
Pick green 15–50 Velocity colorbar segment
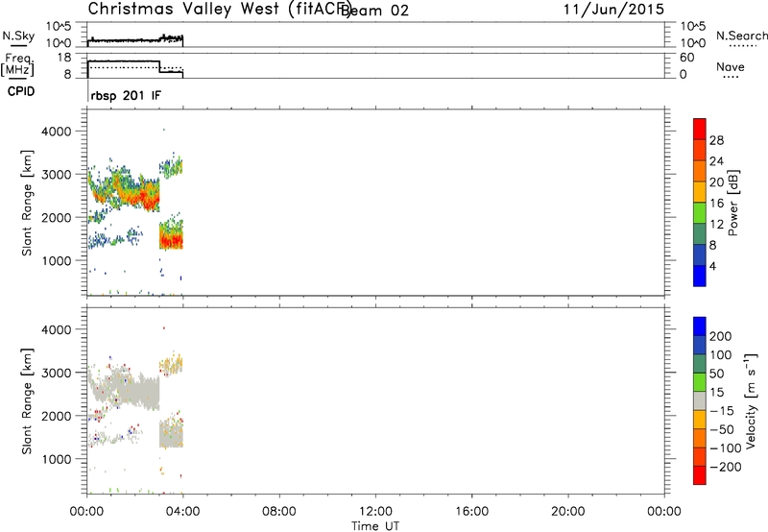tap(700, 382)
